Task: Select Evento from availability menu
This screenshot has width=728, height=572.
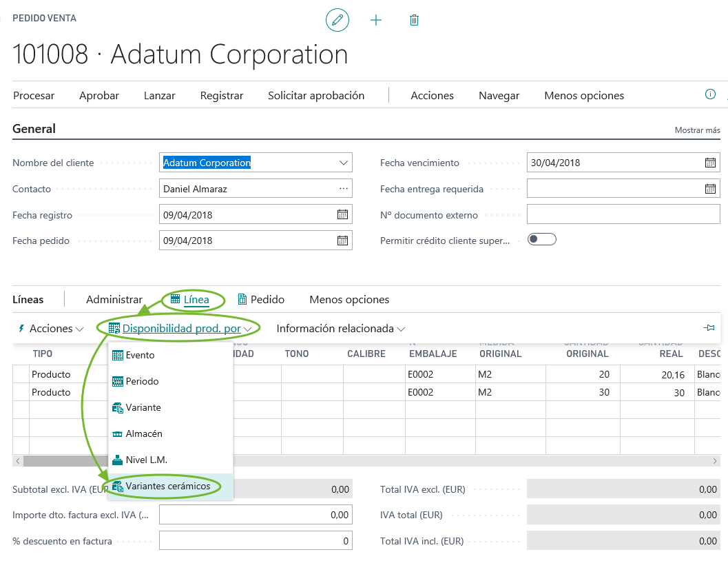Action: point(170,356)
